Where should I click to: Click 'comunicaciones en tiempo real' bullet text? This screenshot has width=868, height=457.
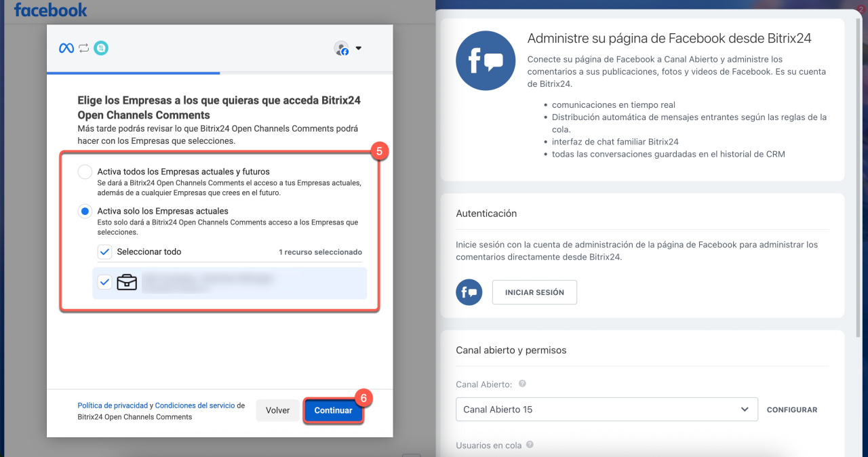[614, 105]
